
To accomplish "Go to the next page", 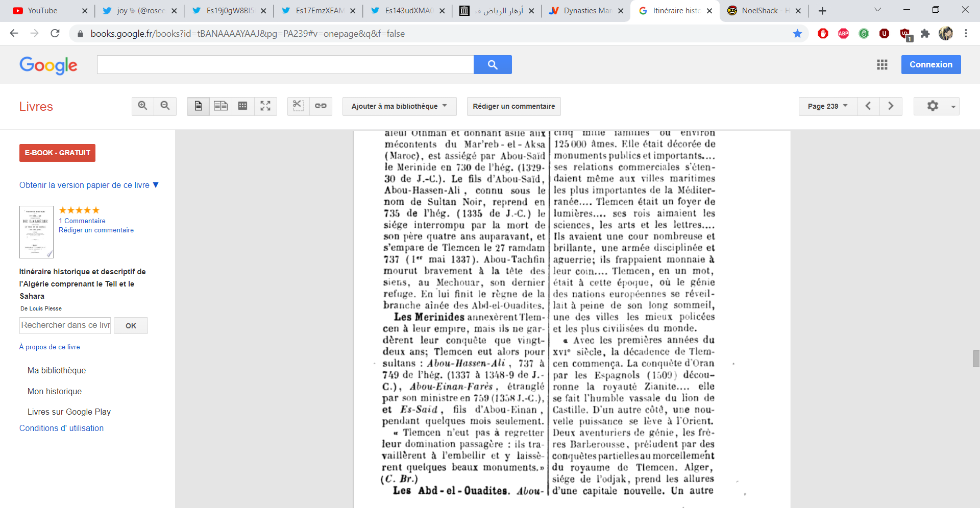I will coord(891,106).
